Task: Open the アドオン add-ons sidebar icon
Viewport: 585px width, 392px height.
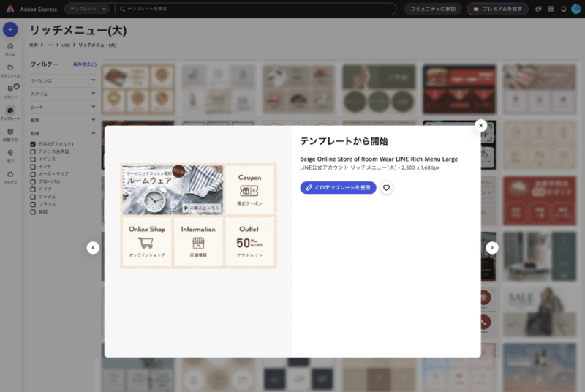Action: [x=10, y=177]
